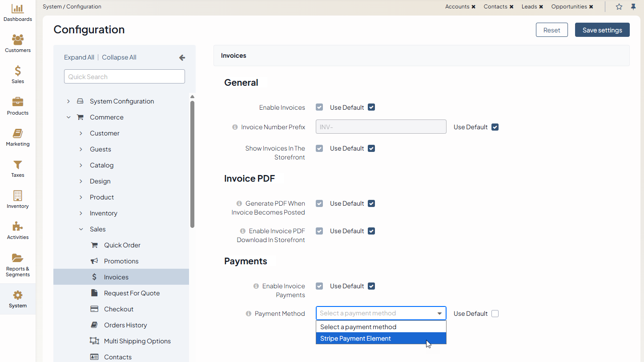Click the Save settings button

[x=602, y=30]
